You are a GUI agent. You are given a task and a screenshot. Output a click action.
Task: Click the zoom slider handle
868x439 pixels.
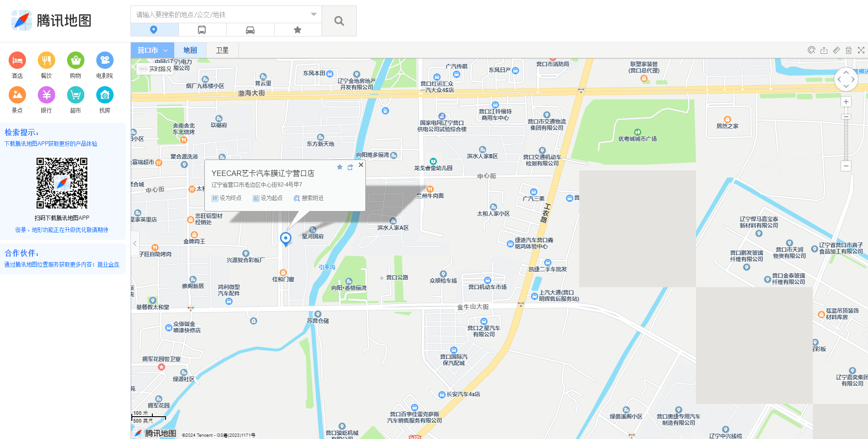[x=846, y=117]
